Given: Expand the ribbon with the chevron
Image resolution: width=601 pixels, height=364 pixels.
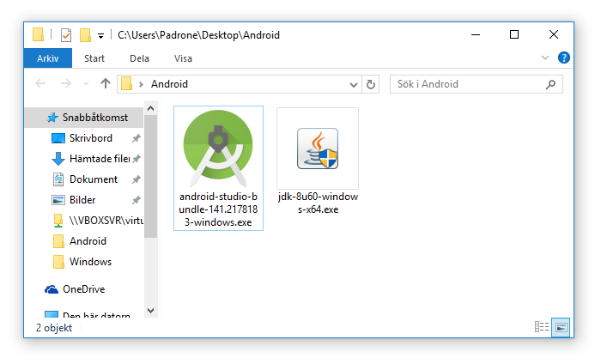Looking at the screenshot, I should point(544,58).
